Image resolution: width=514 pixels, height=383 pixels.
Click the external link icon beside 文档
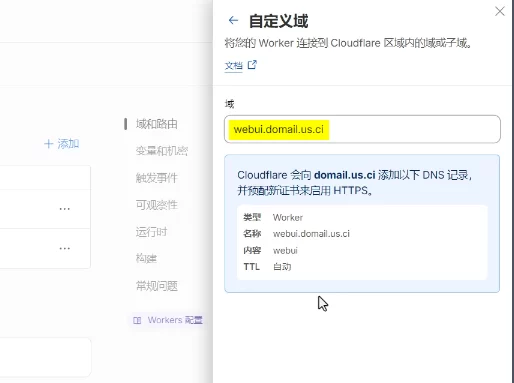click(x=252, y=65)
